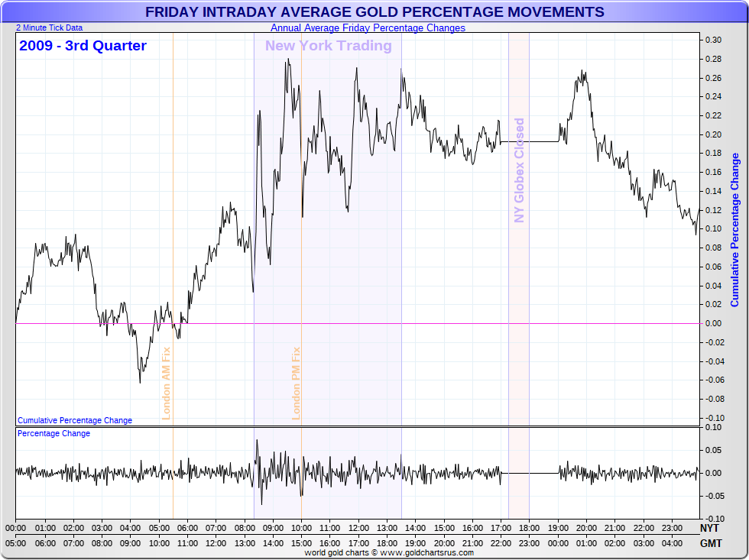
Task: Click the 0.00 value on the upper chart axis
Action: (x=714, y=323)
